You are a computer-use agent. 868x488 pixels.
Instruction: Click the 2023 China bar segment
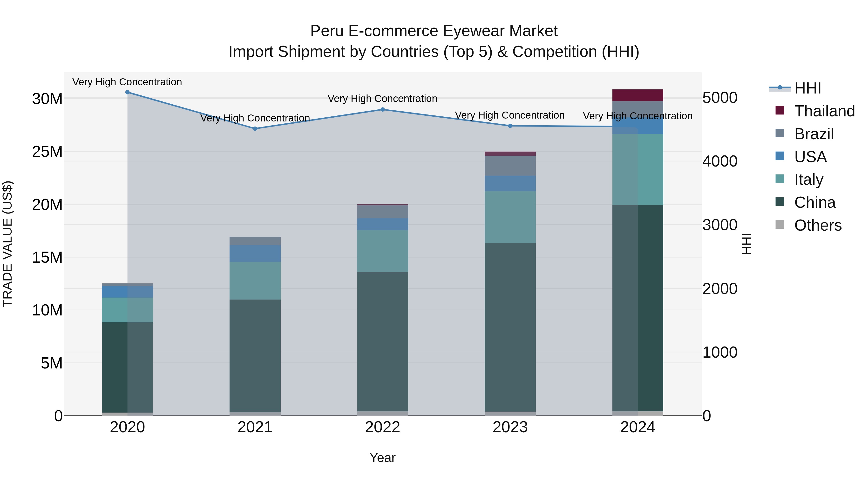click(510, 327)
